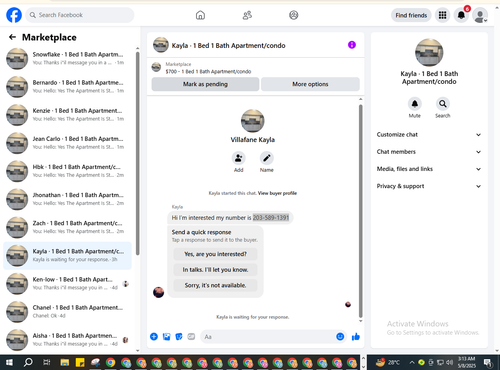Open the emoji picker
This screenshot has width=500, height=370.
click(x=340, y=337)
